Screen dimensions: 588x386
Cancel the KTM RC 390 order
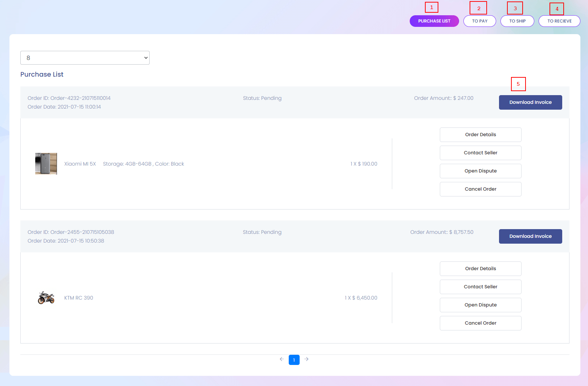click(480, 323)
